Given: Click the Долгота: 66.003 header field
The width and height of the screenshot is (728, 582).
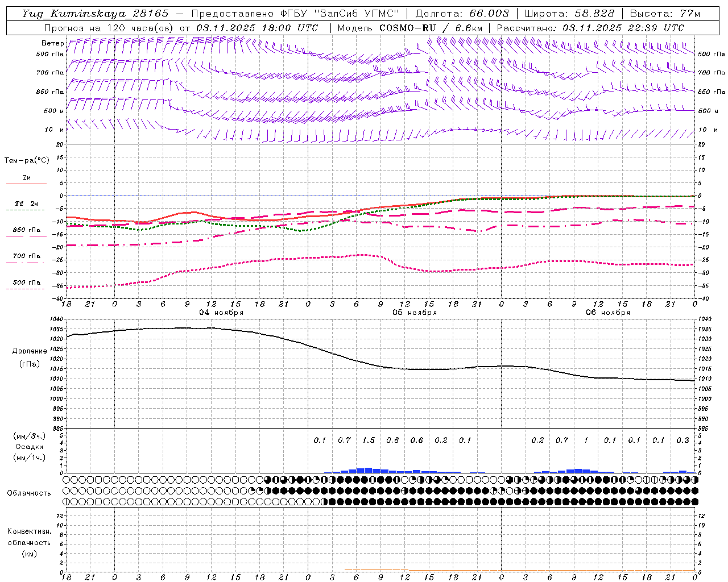Looking at the screenshot, I should click(x=462, y=14).
